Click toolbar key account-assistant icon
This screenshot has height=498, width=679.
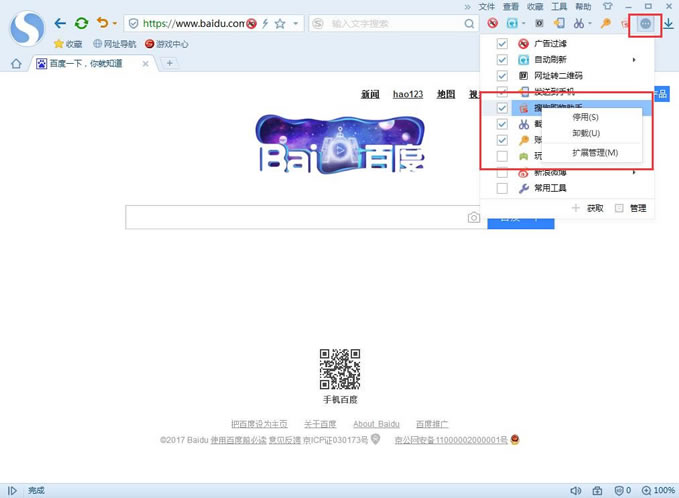point(605,23)
